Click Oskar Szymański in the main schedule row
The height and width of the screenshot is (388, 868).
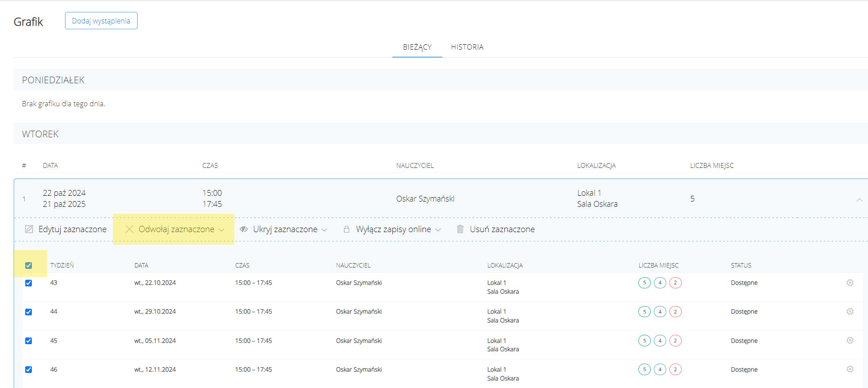tap(425, 198)
